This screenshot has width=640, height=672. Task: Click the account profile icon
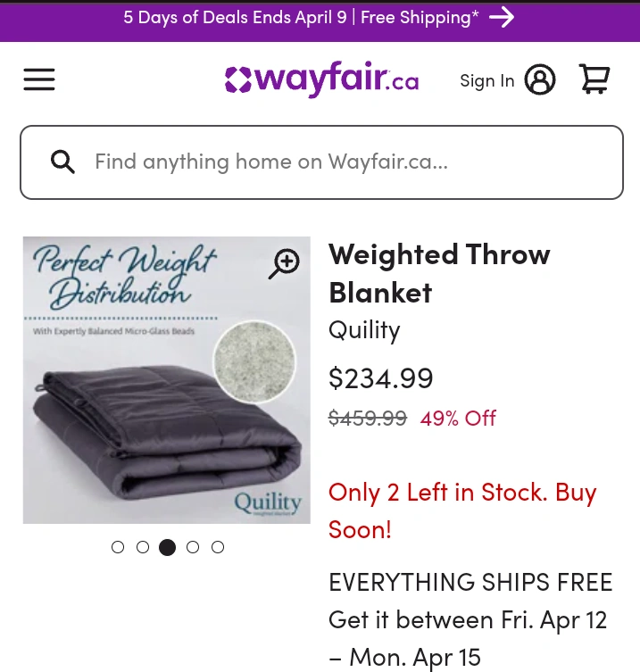pos(540,79)
